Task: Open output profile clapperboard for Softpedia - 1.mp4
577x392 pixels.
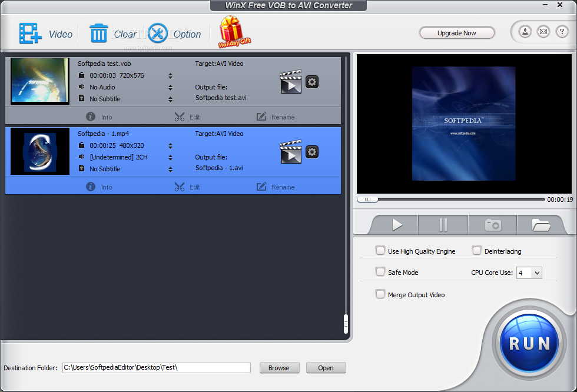Action: tap(291, 151)
